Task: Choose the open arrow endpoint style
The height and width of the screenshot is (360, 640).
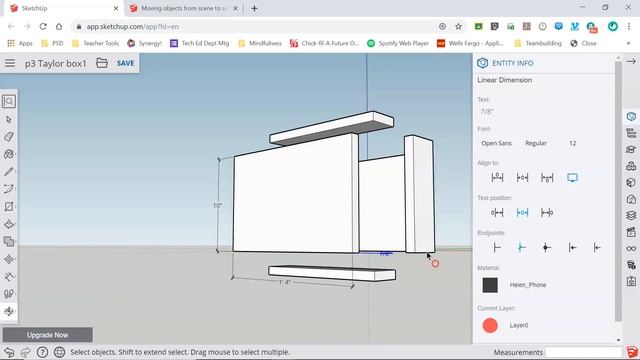Action: click(597, 247)
